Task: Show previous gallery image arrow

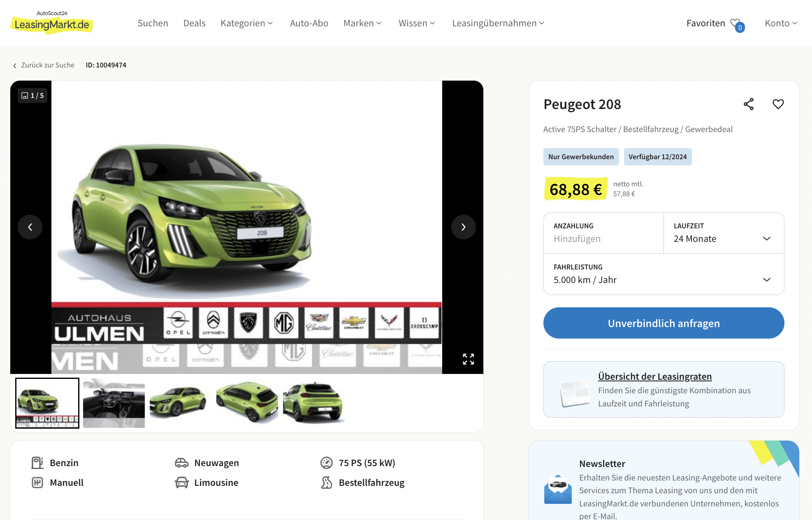Action: click(30, 227)
